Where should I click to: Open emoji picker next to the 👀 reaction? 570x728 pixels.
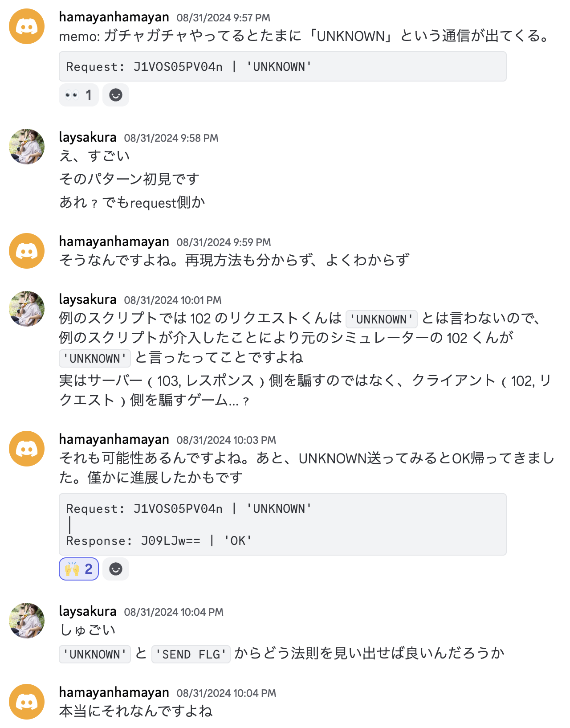[115, 95]
